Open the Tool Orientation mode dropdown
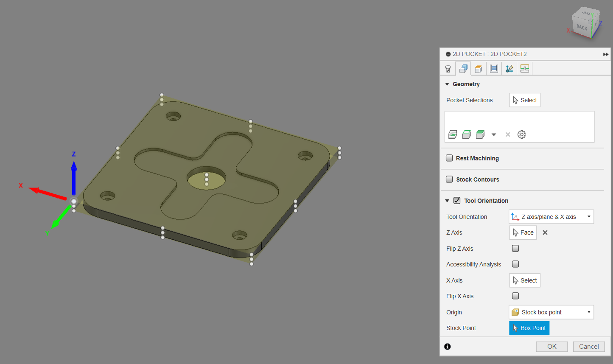 [551, 217]
